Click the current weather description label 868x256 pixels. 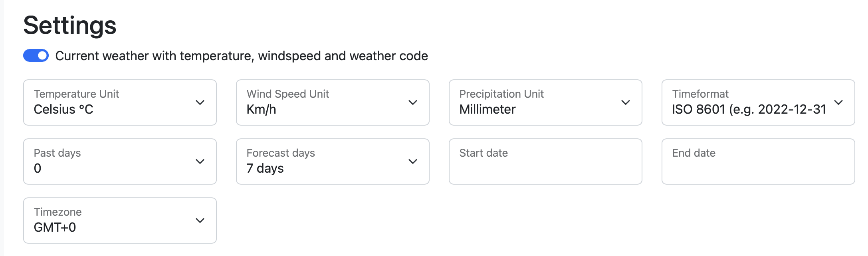pos(241,56)
